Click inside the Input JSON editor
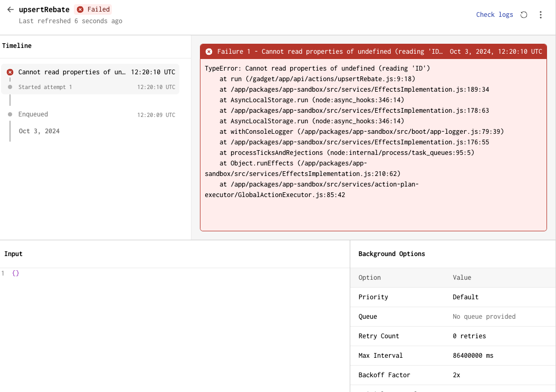The image size is (556, 392). point(174,316)
